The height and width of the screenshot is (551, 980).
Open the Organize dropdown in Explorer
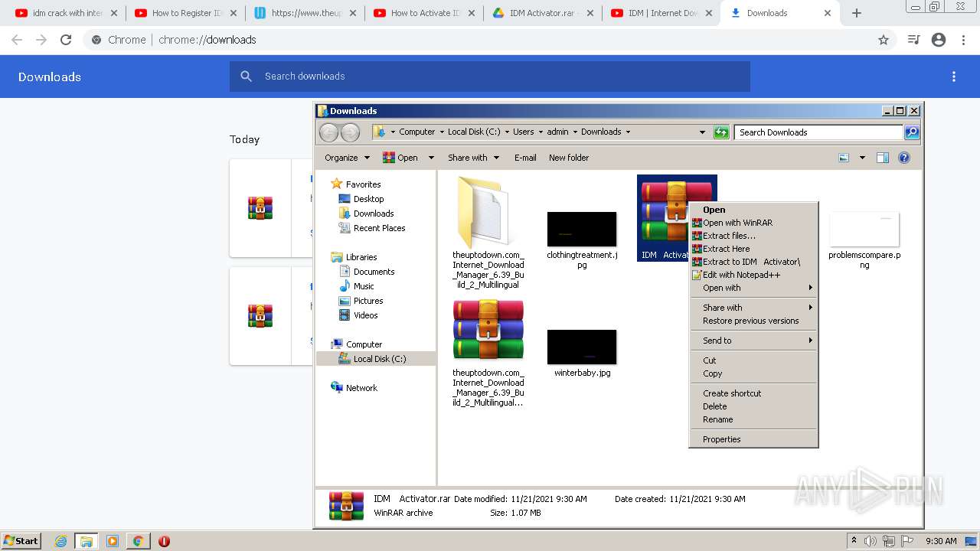pyautogui.click(x=347, y=158)
